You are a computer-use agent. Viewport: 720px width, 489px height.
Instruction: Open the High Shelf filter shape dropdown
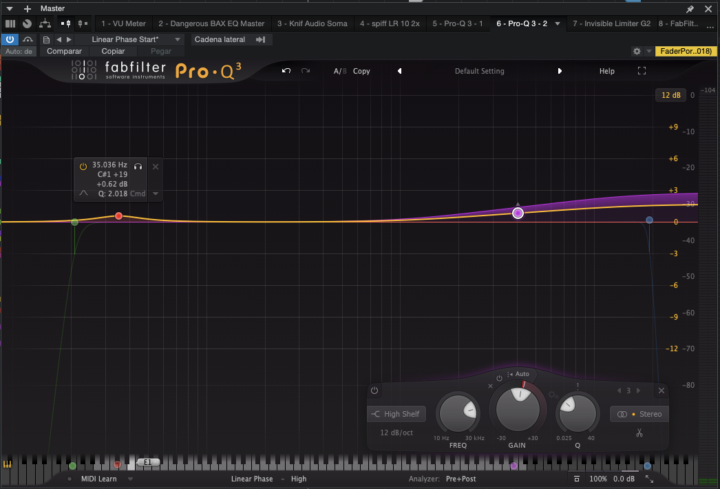pos(396,414)
